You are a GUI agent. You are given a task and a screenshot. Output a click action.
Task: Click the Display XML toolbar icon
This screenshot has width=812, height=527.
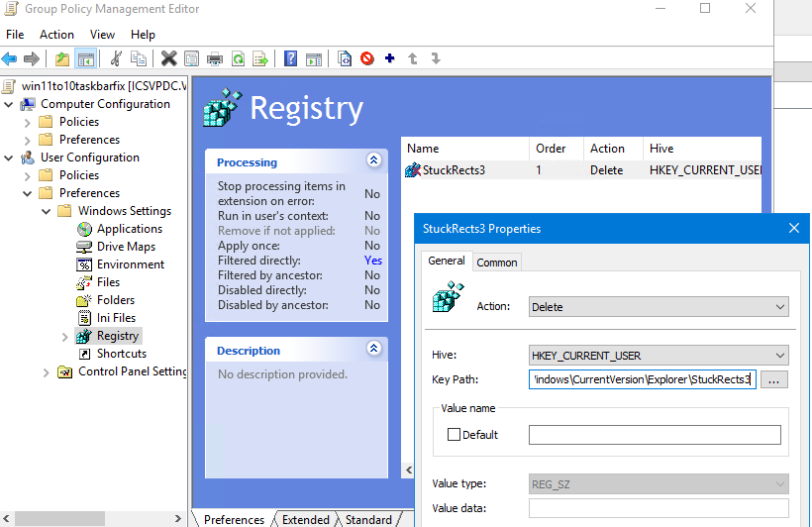click(x=345, y=58)
